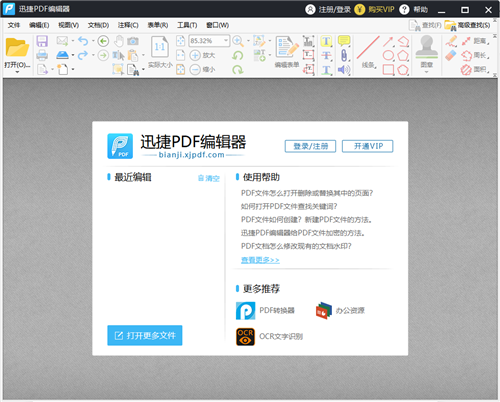Image resolution: width=500 pixels, height=402 pixels.
Task: Click the large yellow Open folder icon
Action: [17, 47]
